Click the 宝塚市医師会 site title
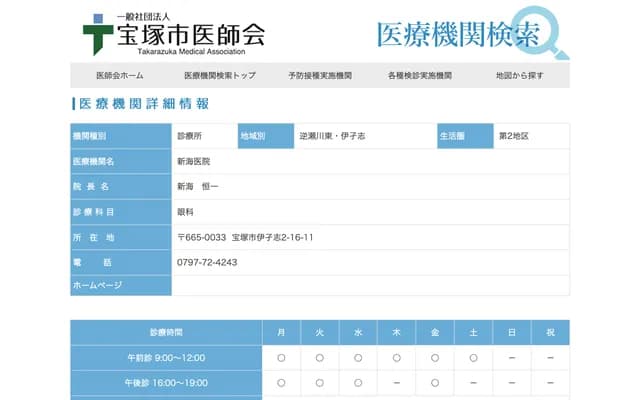 190,35
